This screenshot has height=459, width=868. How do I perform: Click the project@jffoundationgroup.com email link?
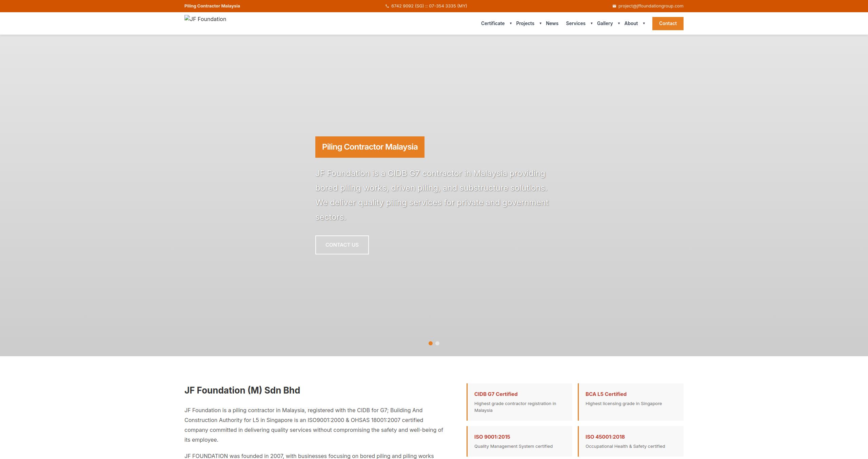(651, 6)
